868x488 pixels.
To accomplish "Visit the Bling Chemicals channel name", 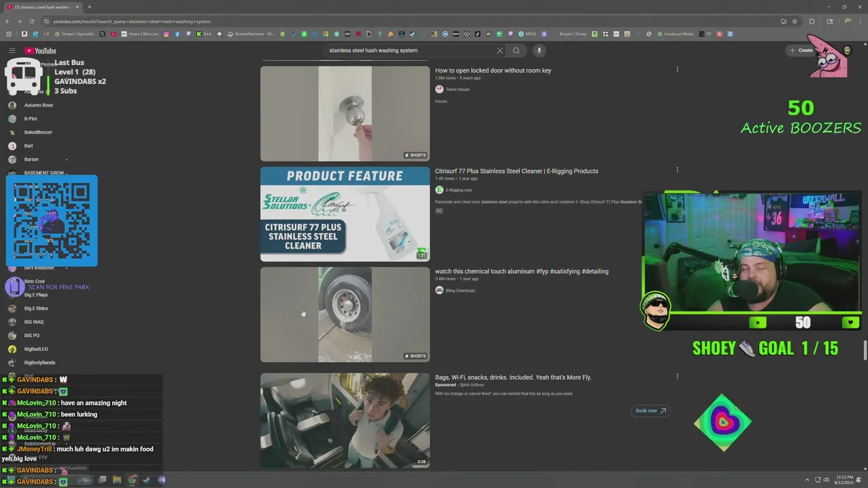I will 460,291.
